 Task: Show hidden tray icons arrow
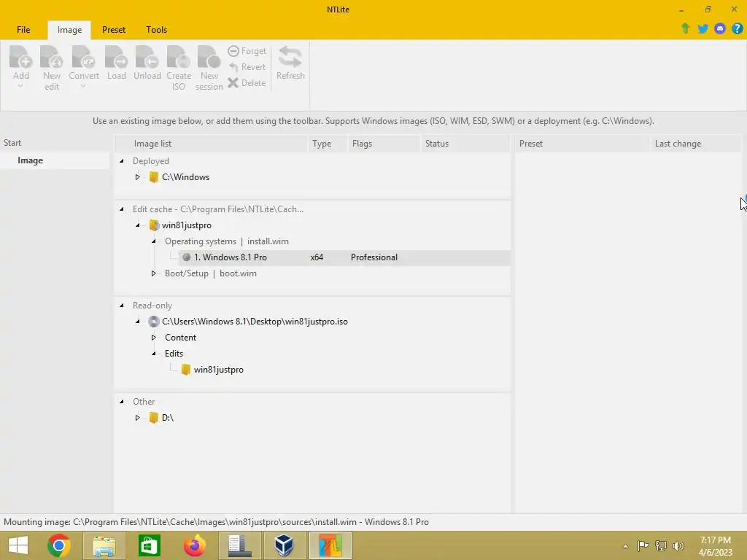pos(625,546)
